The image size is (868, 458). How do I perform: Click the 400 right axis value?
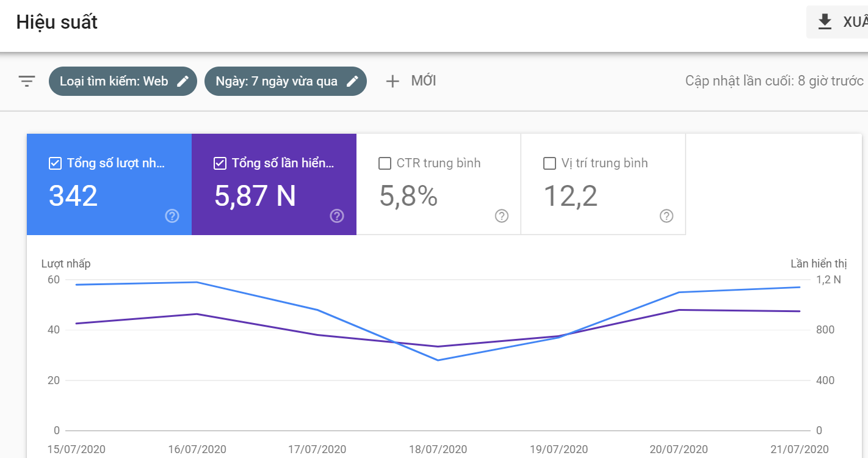pyautogui.click(x=825, y=380)
